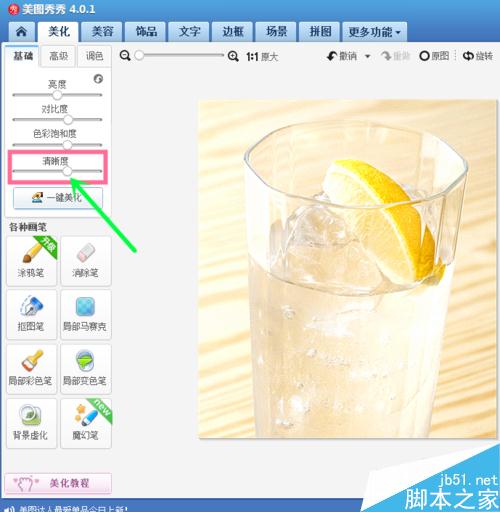
Task: Select the 局部变色笔 recolor pen tool
Action: click(86, 369)
